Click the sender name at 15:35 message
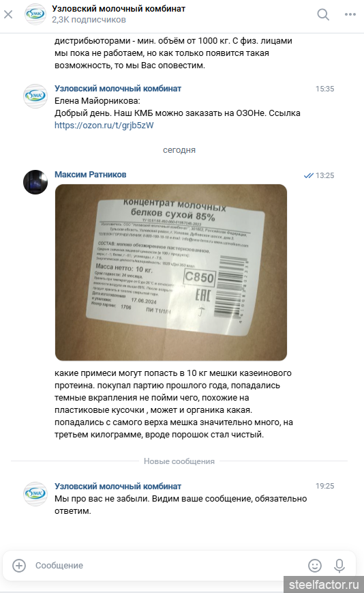The width and height of the screenshot is (364, 593). (118, 89)
